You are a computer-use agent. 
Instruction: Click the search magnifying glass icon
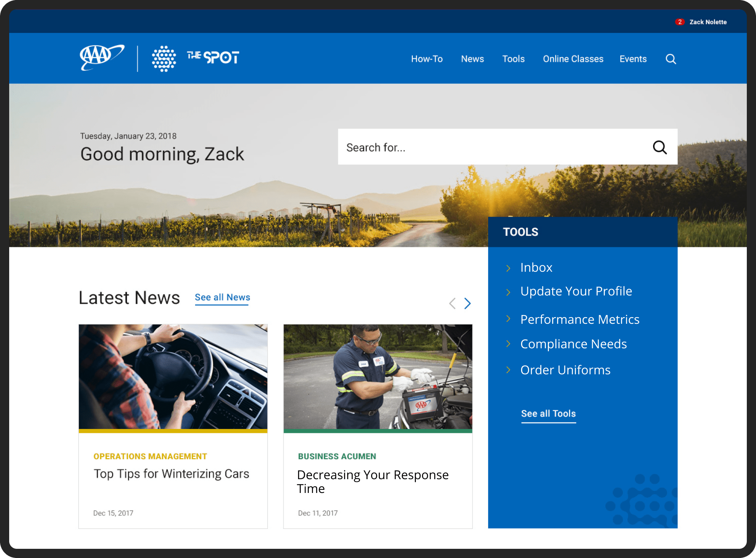671,59
